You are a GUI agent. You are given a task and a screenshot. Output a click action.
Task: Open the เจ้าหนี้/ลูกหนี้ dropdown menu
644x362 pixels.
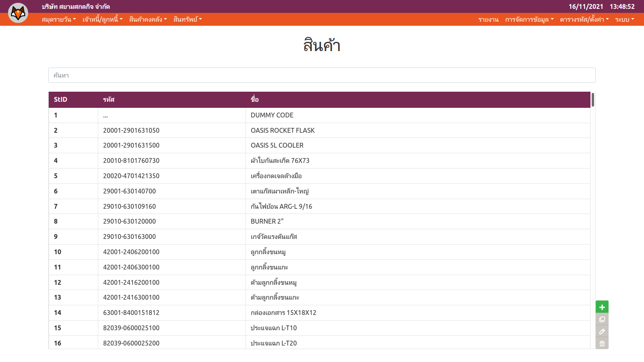[x=103, y=19]
